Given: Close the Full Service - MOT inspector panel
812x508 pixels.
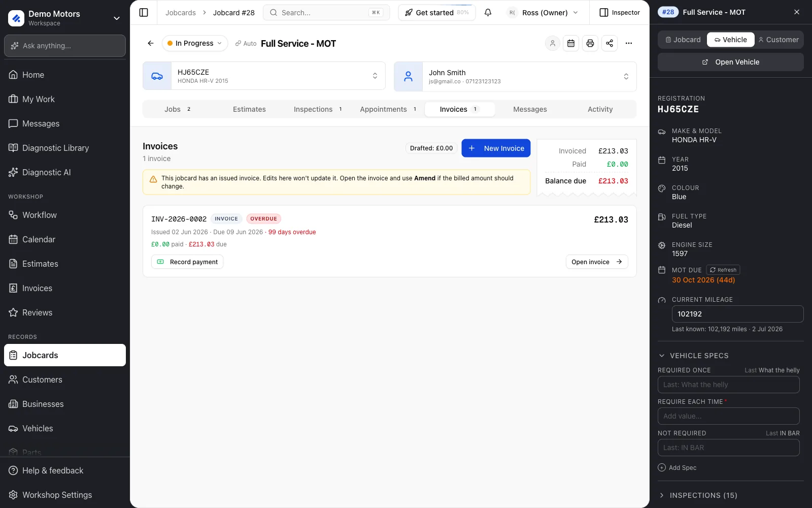Looking at the screenshot, I should [x=797, y=12].
